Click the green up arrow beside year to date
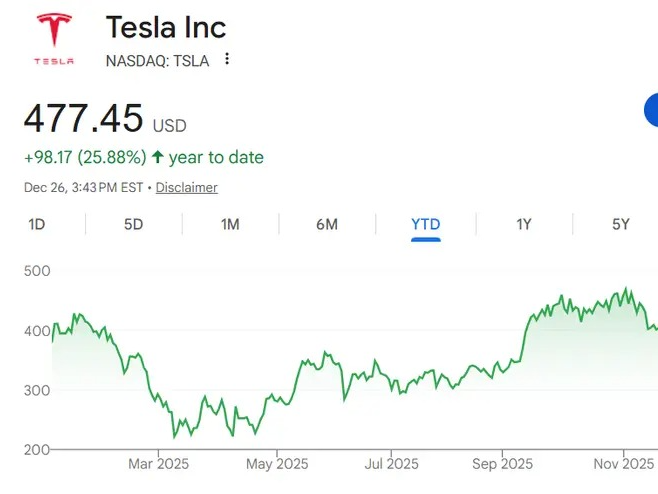Viewport: 658px width, 494px height. click(157, 157)
